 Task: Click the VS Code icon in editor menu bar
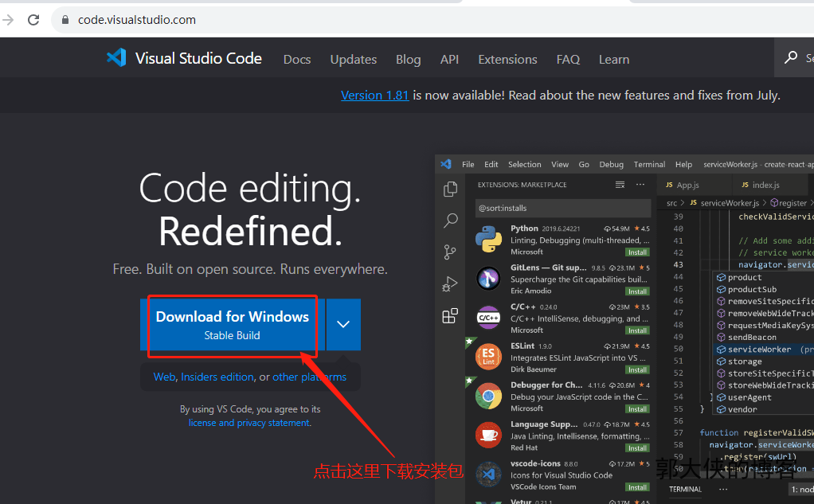coord(446,164)
